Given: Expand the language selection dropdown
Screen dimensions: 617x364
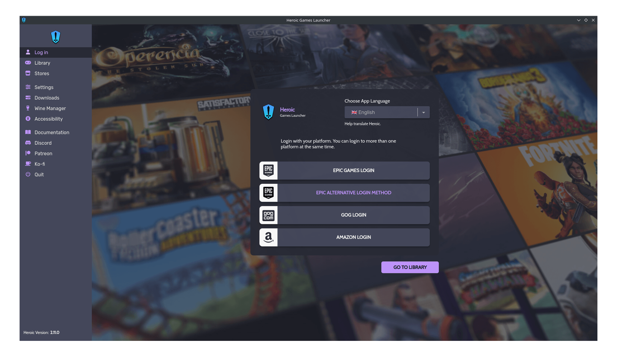Looking at the screenshot, I should (423, 112).
